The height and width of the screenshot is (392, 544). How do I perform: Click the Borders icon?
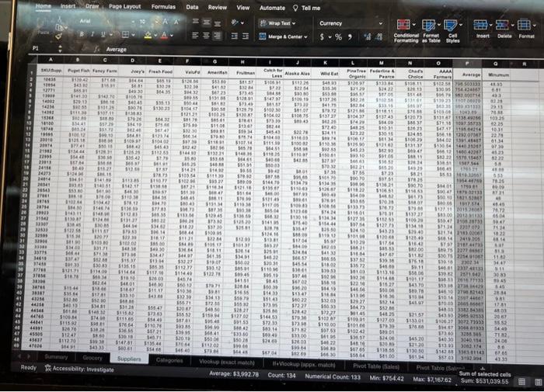[125, 34]
